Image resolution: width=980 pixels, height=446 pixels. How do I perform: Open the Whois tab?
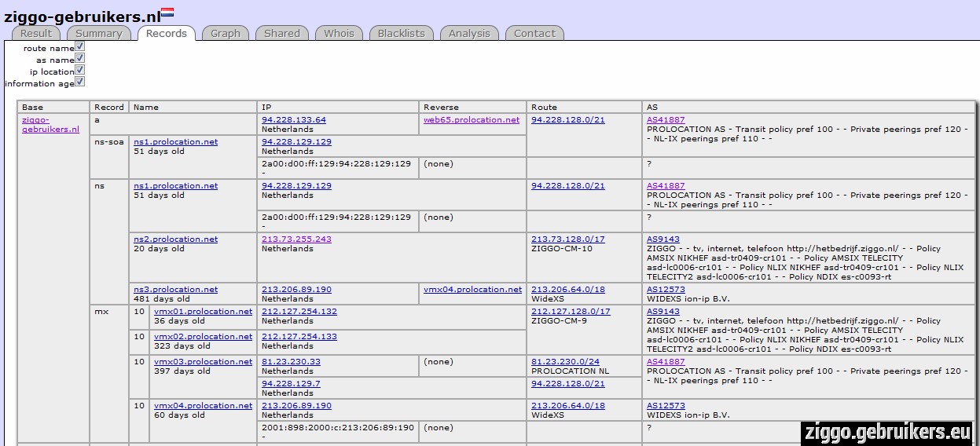click(340, 33)
